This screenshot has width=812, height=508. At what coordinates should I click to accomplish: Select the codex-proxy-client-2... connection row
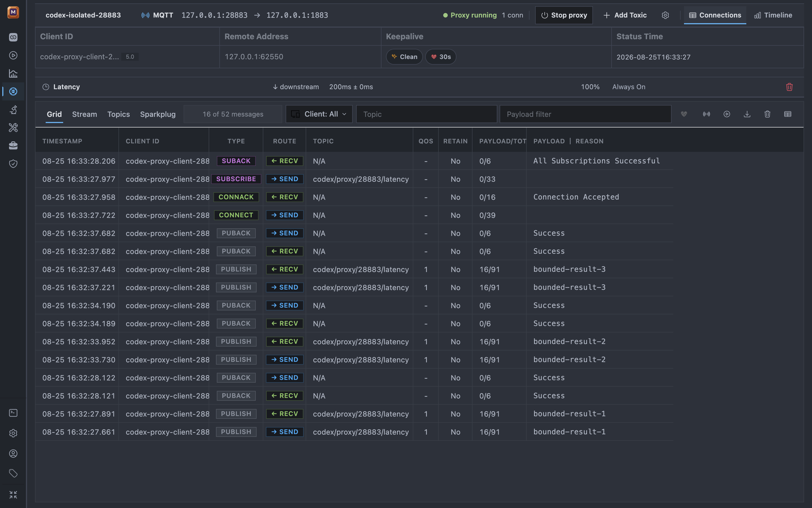point(420,57)
